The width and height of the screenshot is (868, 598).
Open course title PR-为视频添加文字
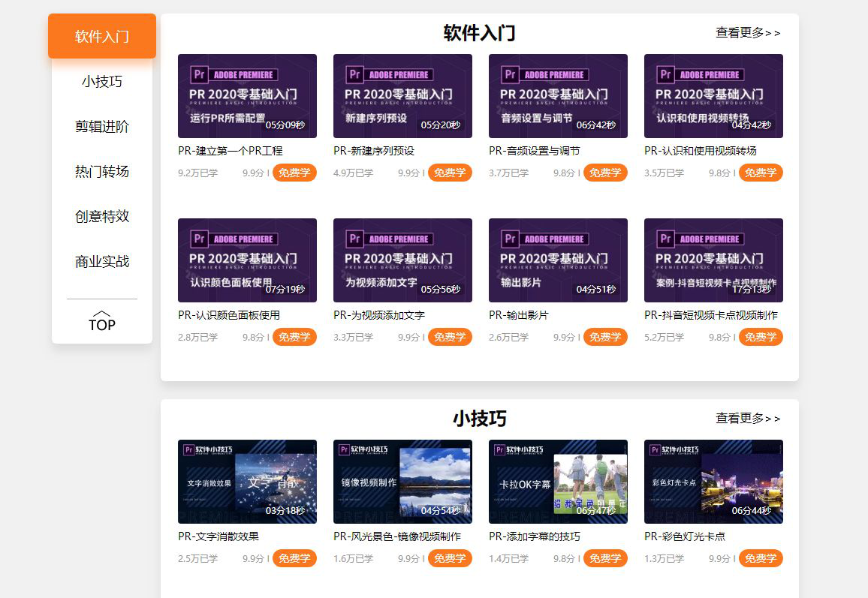click(379, 315)
